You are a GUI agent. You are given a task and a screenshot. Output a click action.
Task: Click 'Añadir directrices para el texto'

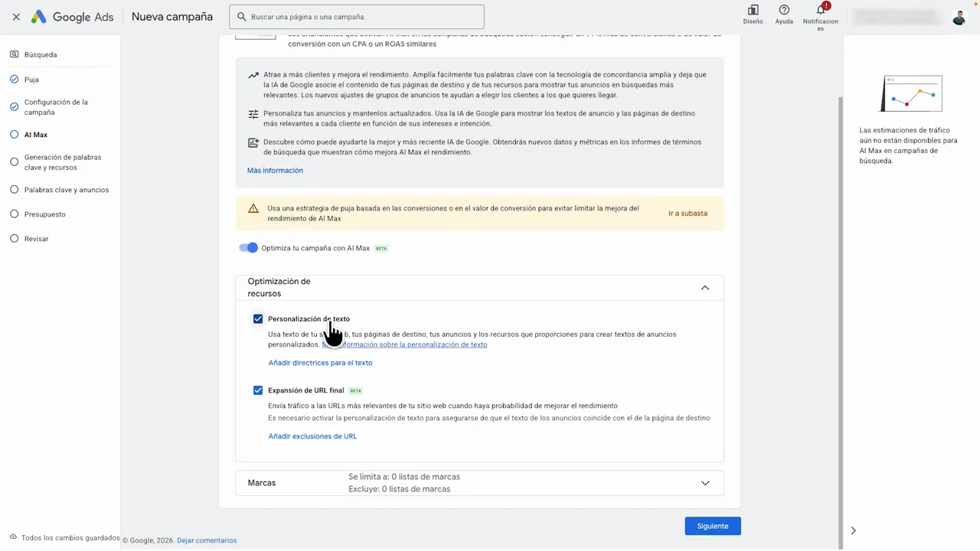tap(320, 363)
